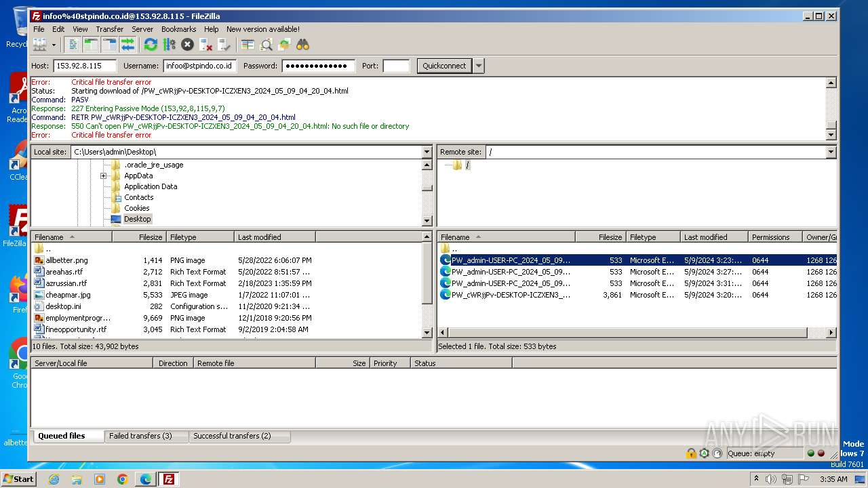Sort remote files by Permissions column
The height and width of the screenshot is (488, 868).
pyautogui.click(x=775, y=237)
